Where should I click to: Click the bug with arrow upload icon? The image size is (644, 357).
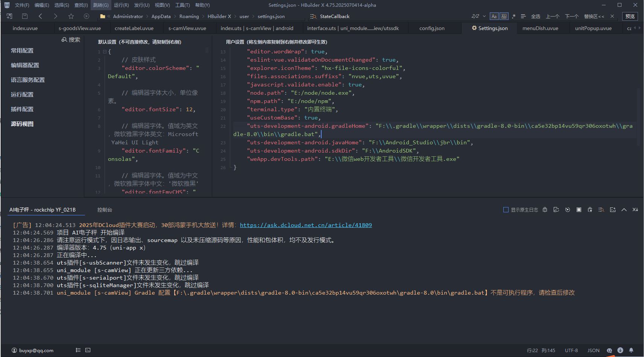[x=590, y=210]
